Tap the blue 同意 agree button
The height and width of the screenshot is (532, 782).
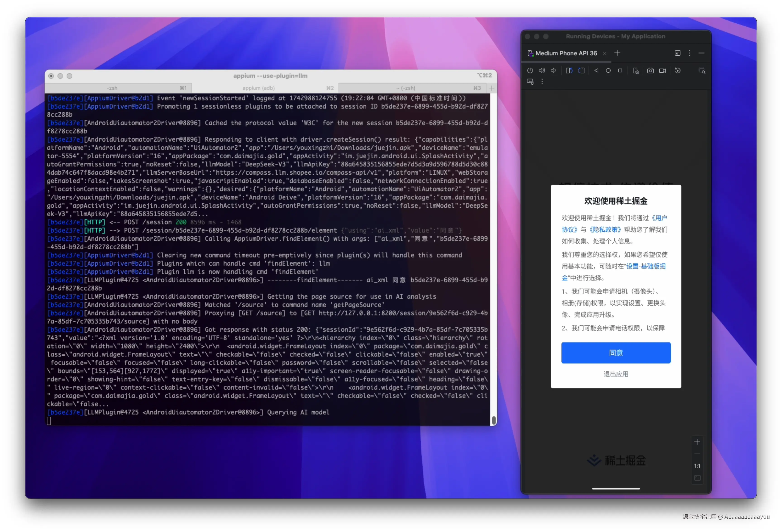point(616,353)
